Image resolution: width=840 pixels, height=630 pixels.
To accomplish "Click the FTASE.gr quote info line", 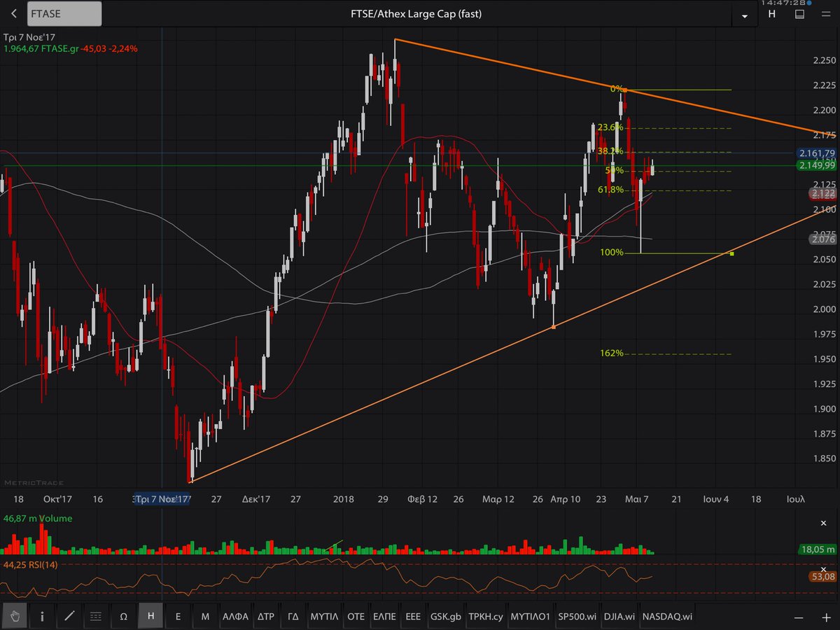I will coord(70,49).
